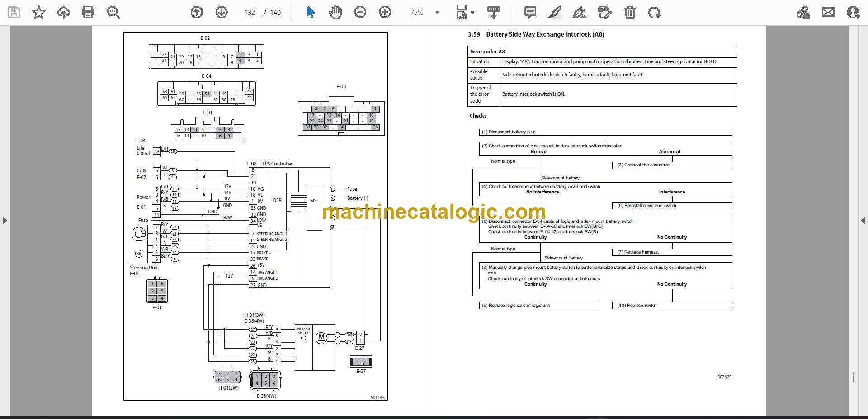The image size is (868, 419).
Task: Open the share with others icon
Action: [x=854, y=12]
